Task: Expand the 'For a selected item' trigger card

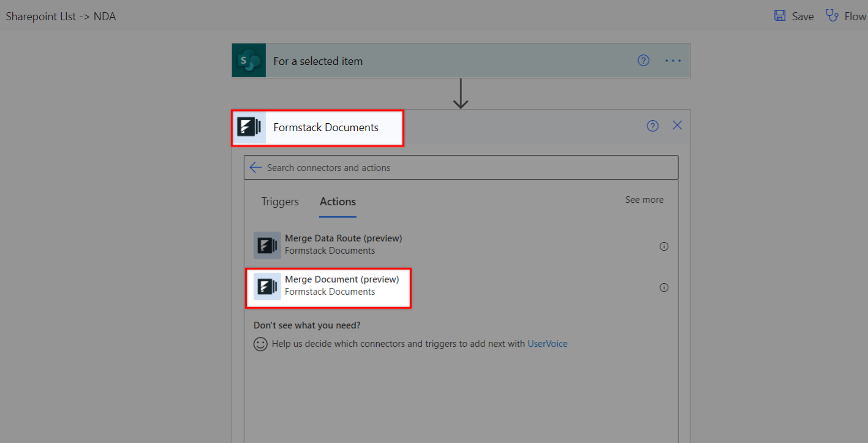Action: 429,61
